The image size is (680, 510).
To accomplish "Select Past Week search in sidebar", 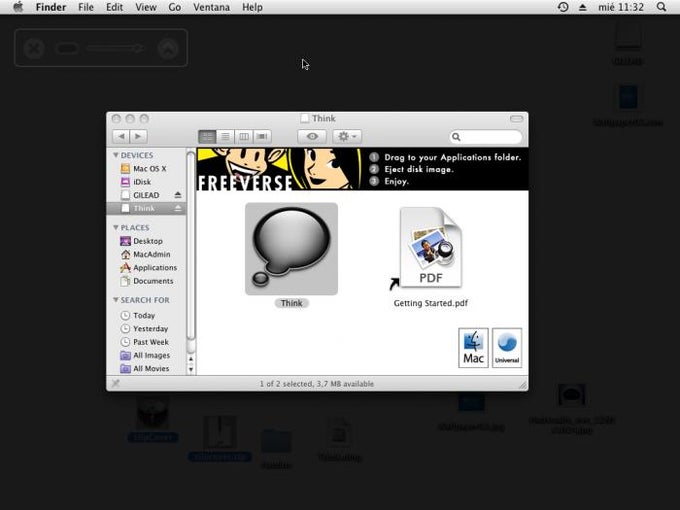I will [146, 342].
